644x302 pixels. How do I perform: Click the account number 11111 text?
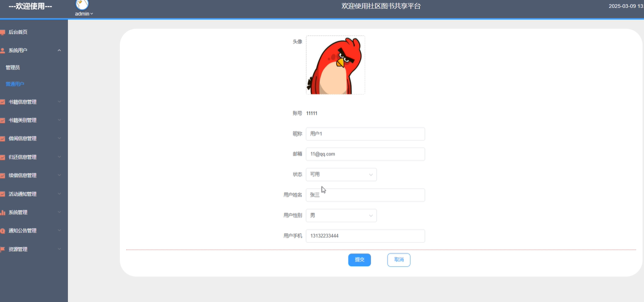click(x=312, y=113)
